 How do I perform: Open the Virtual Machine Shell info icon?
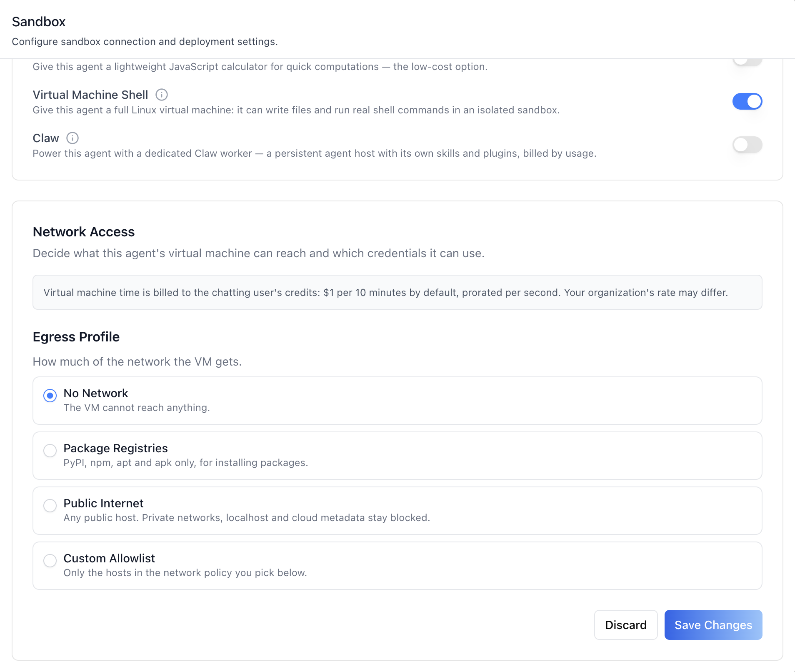click(x=162, y=95)
